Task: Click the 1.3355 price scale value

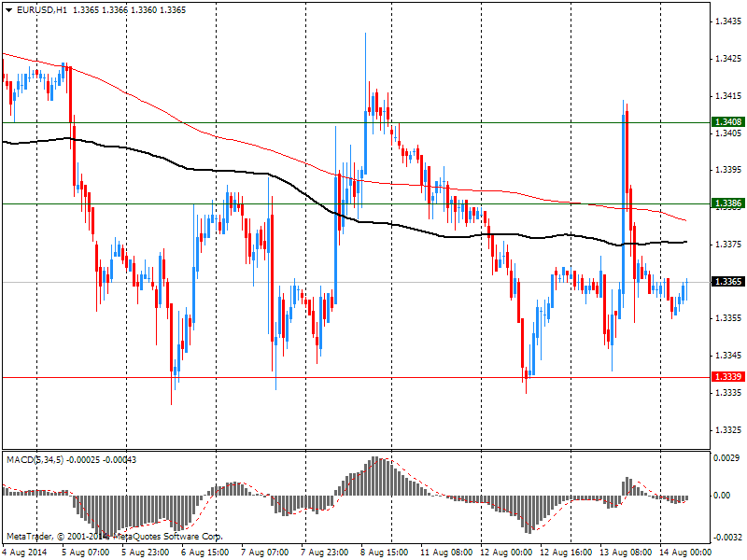Action: tap(728, 318)
